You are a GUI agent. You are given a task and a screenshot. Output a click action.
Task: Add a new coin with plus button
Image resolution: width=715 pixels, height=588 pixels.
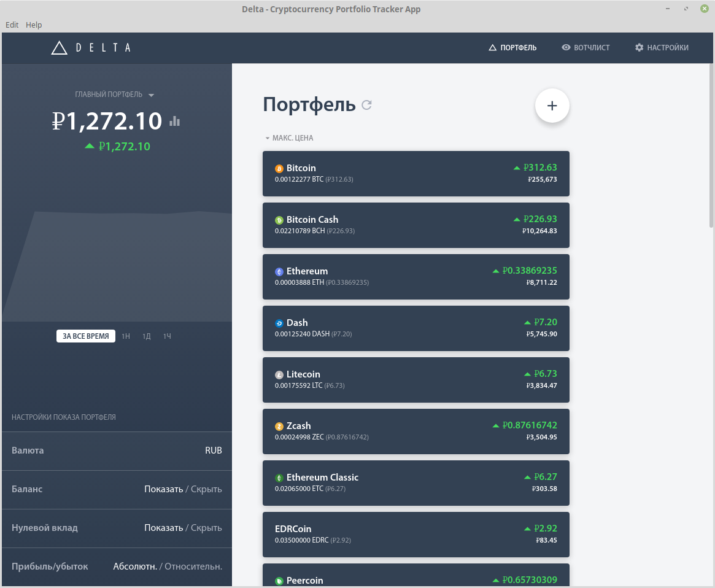(552, 106)
